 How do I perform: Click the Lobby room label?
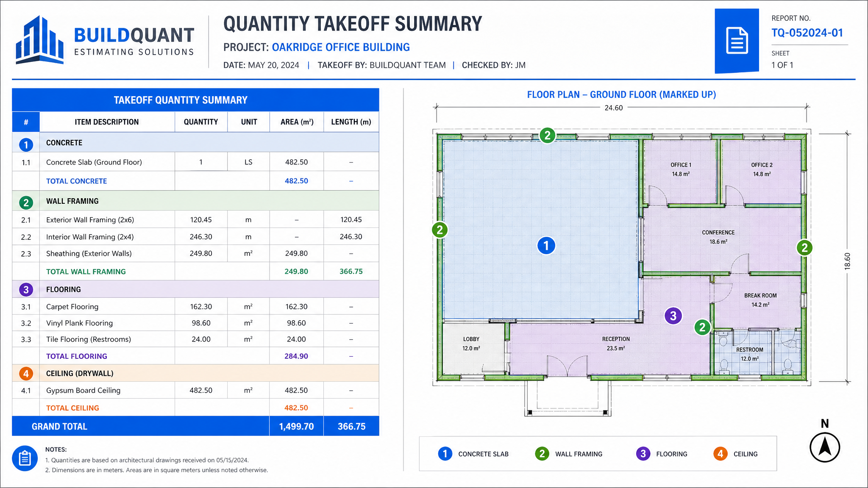[471, 344]
